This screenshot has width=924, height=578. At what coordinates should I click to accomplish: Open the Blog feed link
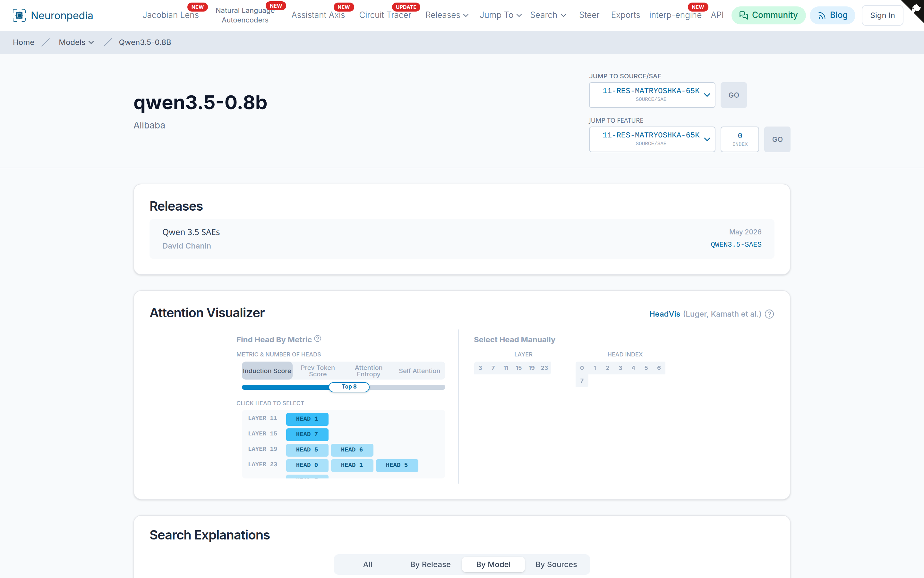tap(832, 15)
